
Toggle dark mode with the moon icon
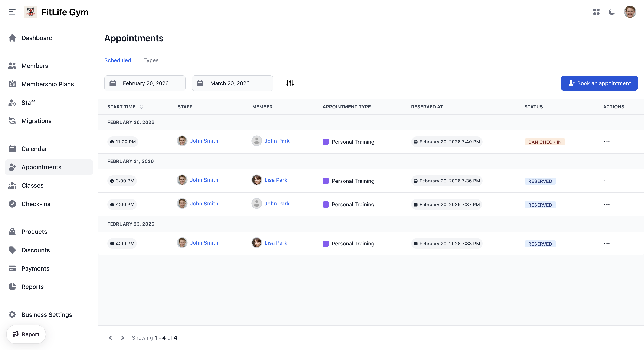(611, 12)
